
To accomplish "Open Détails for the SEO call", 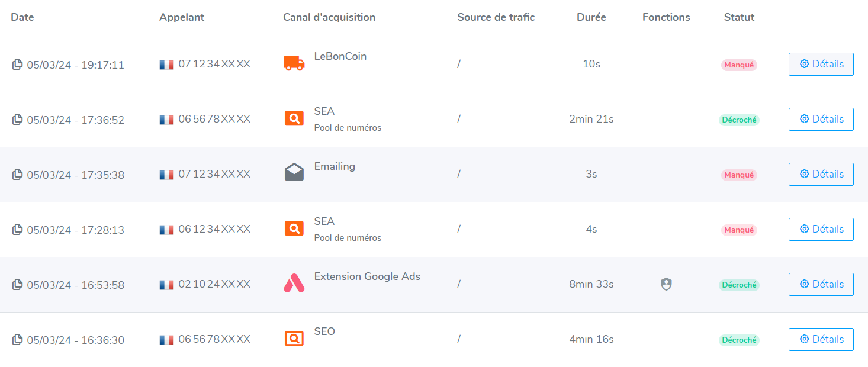I will click(821, 339).
